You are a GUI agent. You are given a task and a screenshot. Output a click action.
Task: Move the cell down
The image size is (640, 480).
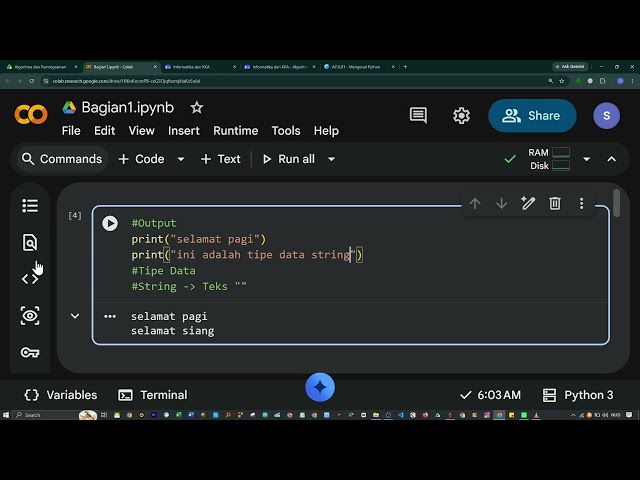501,203
